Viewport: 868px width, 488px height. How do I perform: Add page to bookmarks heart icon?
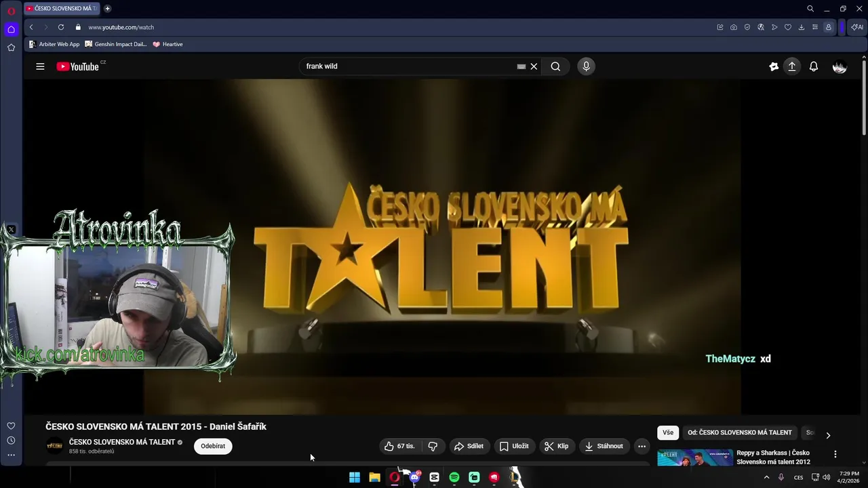(788, 27)
